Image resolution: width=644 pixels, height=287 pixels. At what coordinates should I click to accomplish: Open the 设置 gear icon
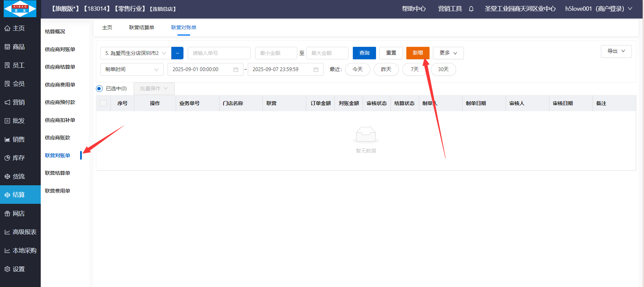coord(7,269)
